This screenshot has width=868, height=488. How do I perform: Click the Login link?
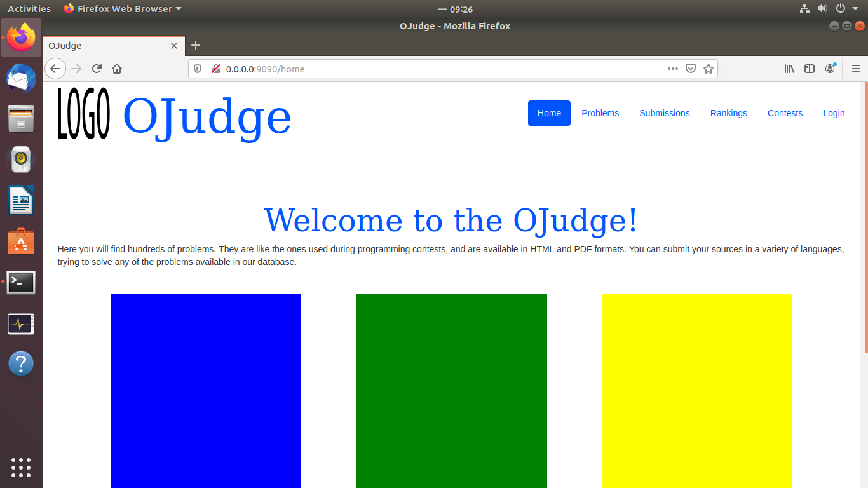[834, 113]
